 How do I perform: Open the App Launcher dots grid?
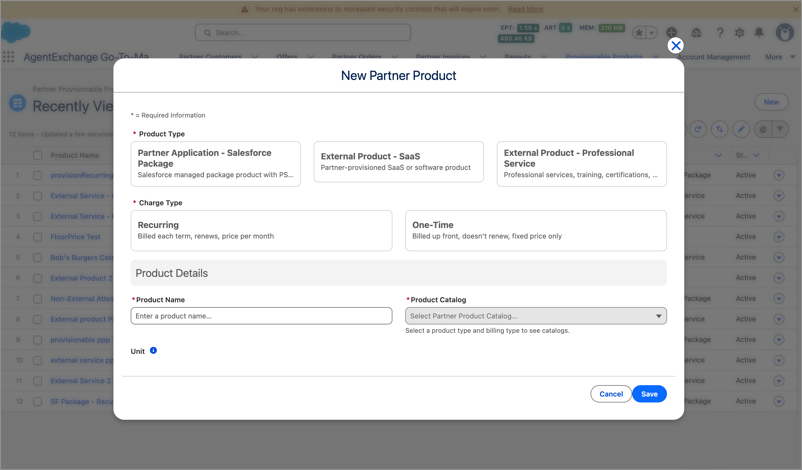[8, 57]
